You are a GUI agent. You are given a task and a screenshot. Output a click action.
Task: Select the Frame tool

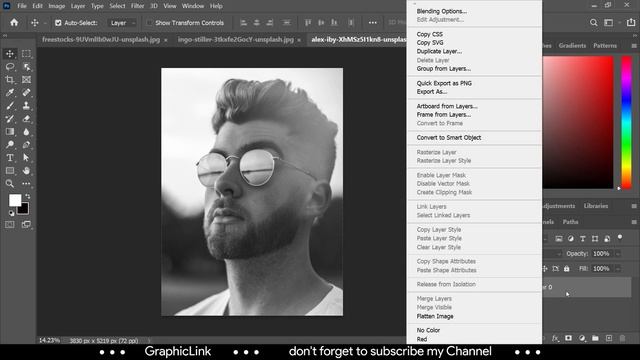click(26, 80)
